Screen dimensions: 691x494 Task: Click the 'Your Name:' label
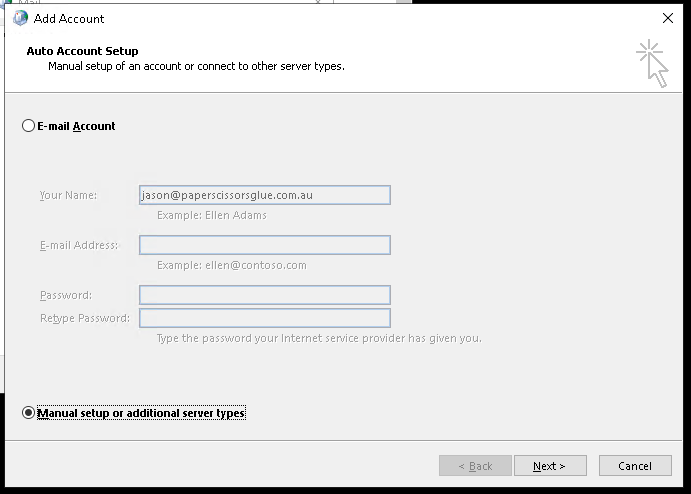coord(68,195)
